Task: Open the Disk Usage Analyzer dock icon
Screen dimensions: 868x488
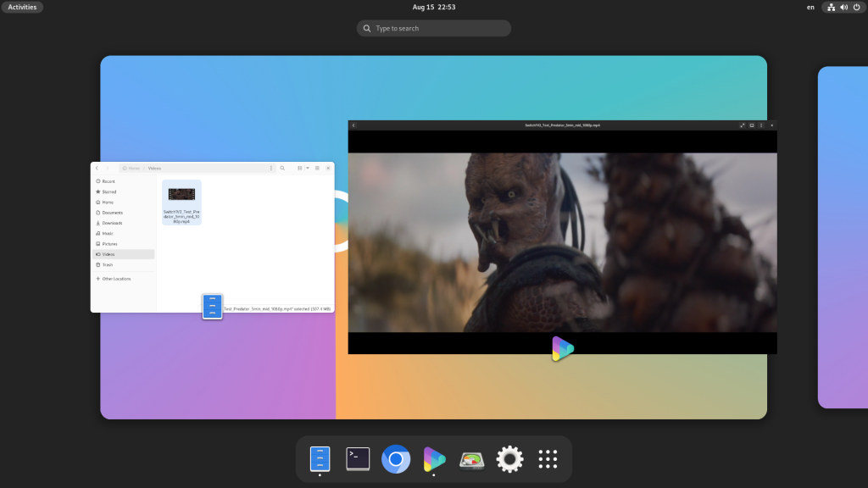Action: (471, 459)
